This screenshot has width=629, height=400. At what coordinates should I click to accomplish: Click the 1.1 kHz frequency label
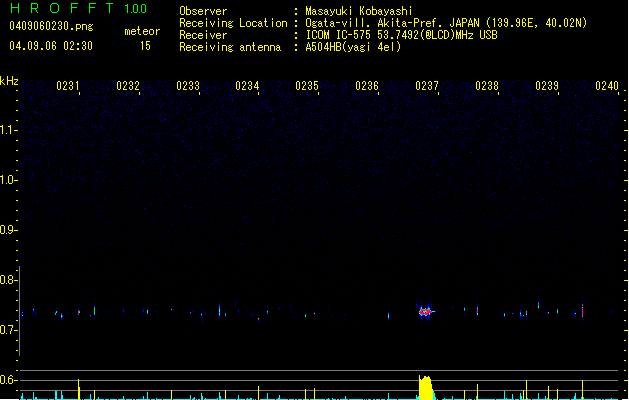(x=9, y=130)
